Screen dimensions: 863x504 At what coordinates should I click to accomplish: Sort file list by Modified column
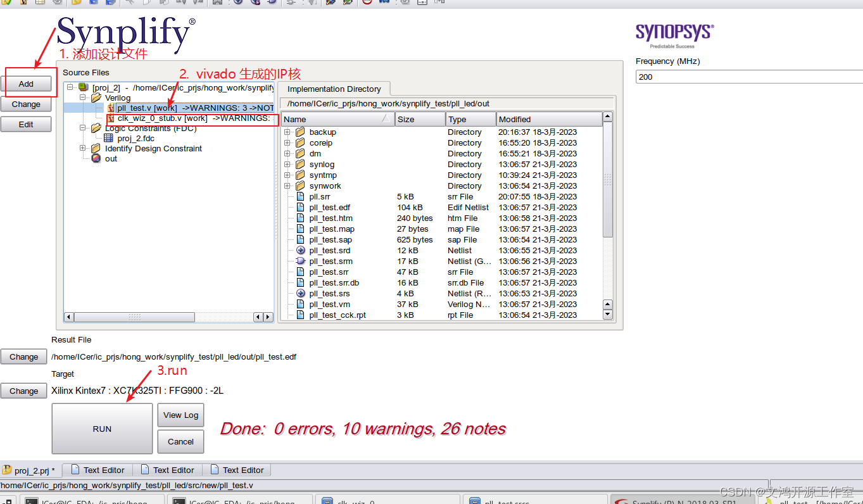coord(549,119)
